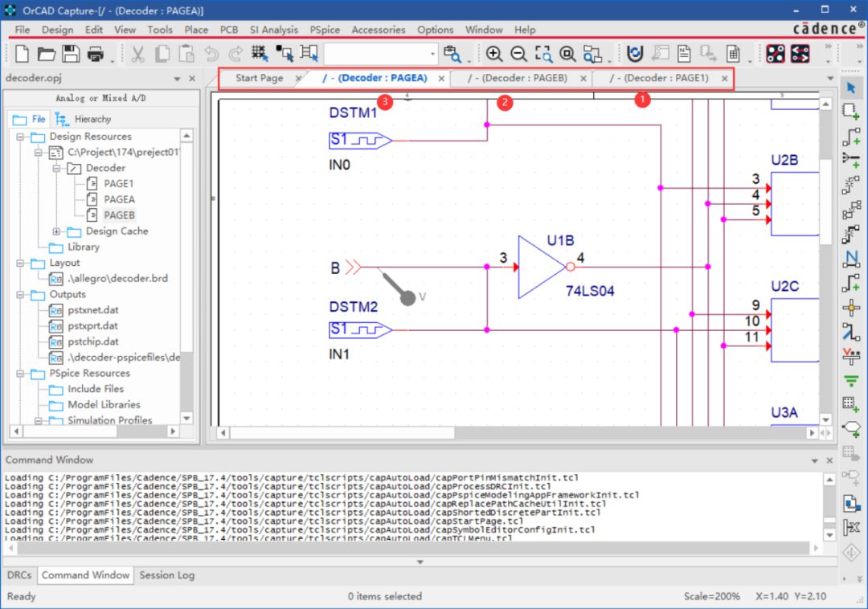Activate the Zoom to Area tool
868x609 pixels.
543,54
